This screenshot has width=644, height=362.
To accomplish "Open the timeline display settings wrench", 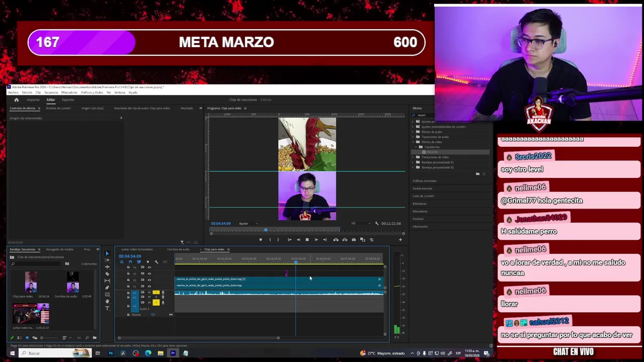I will (x=156, y=261).
